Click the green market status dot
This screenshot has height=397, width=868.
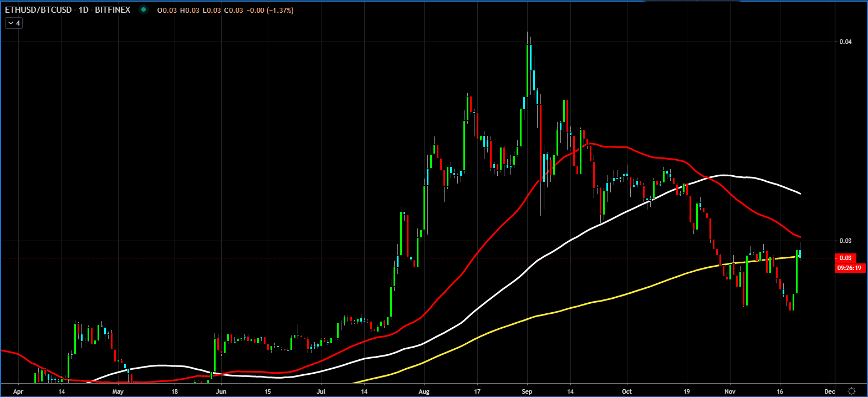(145, 10)
